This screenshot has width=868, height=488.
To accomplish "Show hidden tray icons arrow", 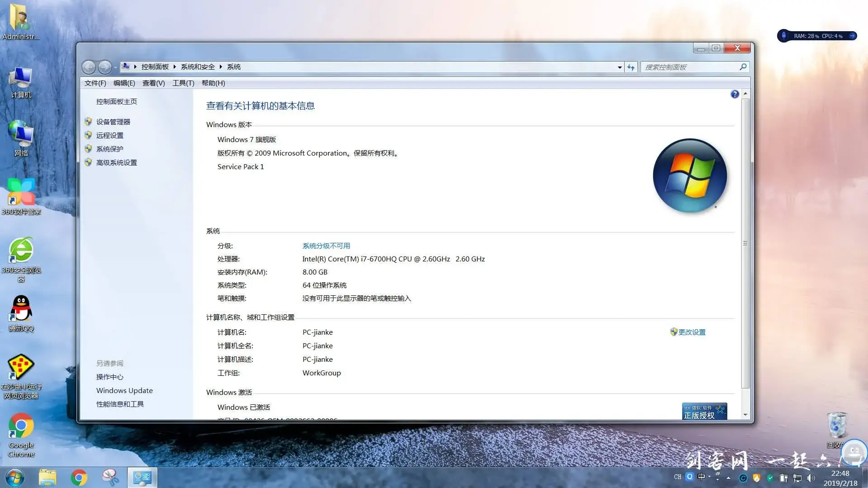I will [728, 478].
